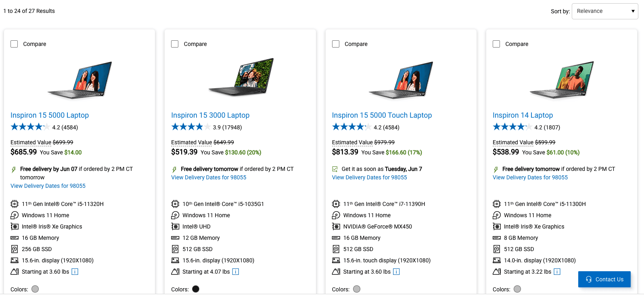644x295 pixels.
Task: Click the Inspiron 14 laptop product image
Action: coord(562,79)
